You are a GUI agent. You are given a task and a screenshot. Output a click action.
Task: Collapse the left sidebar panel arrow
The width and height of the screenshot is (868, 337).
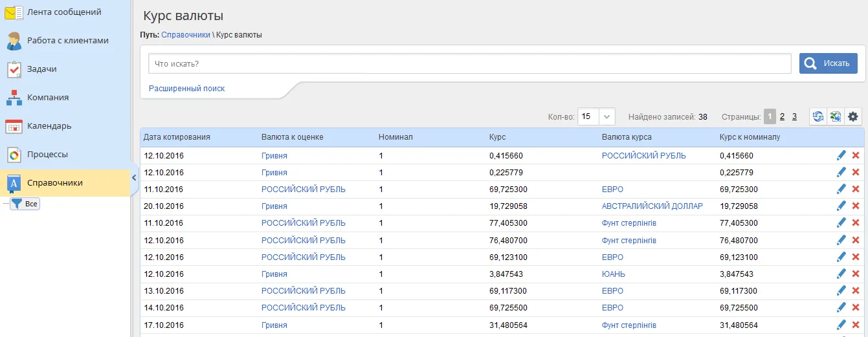pyautogui.click(x=134, y=177)
